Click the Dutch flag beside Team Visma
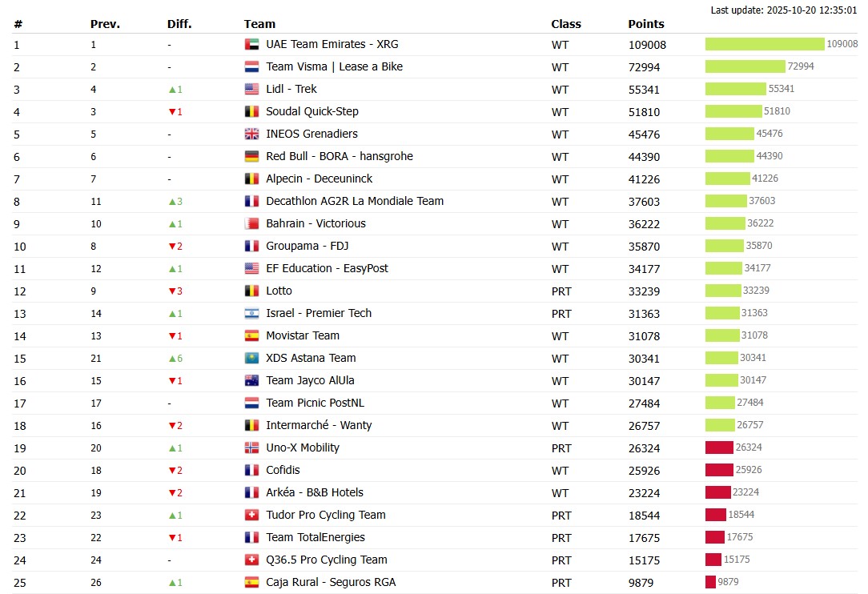 (x=253, y=67)
